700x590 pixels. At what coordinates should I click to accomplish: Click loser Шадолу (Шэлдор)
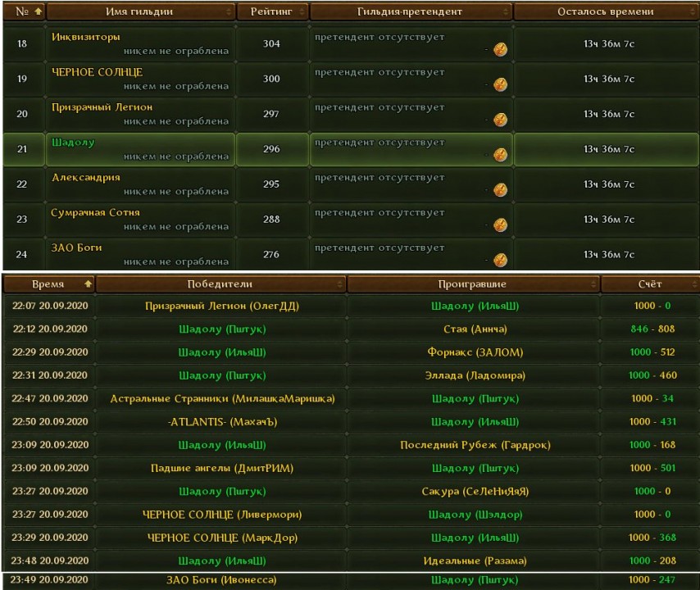pos(475,515)
